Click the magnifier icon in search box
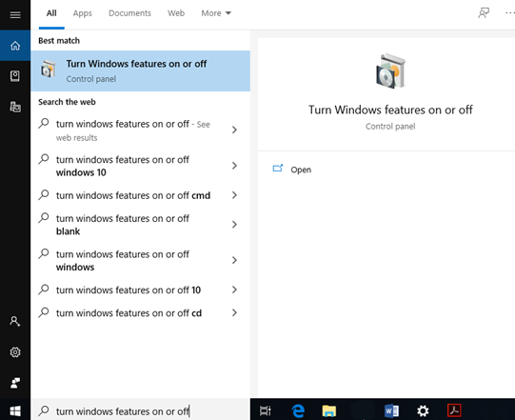Viewport: 515px width, 420px height. coord(44,410)
